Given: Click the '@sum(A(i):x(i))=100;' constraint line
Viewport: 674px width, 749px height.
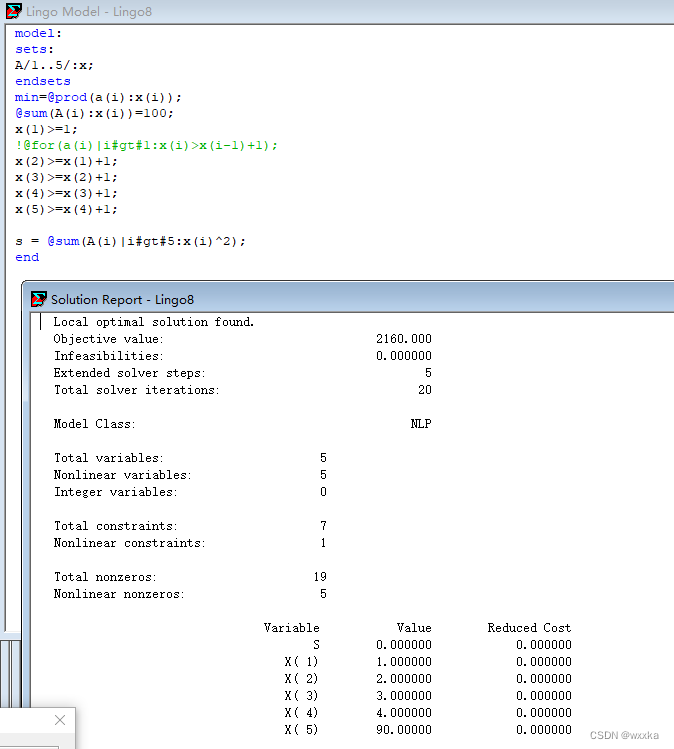Looking at the screenshot, I should (94, 114).
